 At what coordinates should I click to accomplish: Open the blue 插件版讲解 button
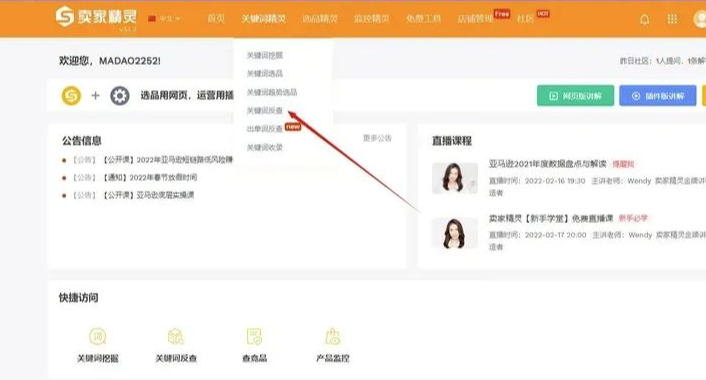coord(658,96)
